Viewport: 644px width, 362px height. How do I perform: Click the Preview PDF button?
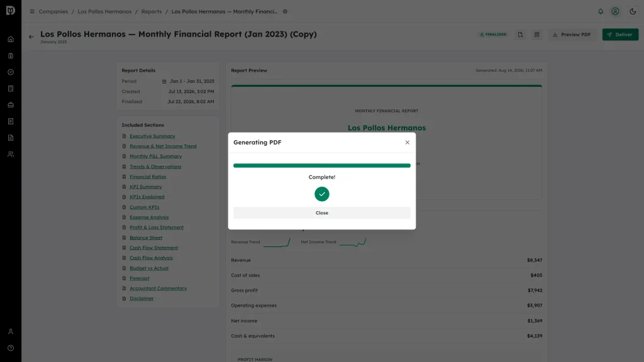pos(572,35)
